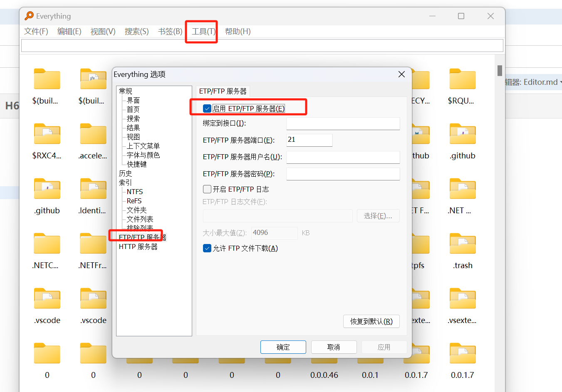Select the ETP/FTP 服务器 tab header
Viewport: 562px width, 392px height.
[223, 91]
